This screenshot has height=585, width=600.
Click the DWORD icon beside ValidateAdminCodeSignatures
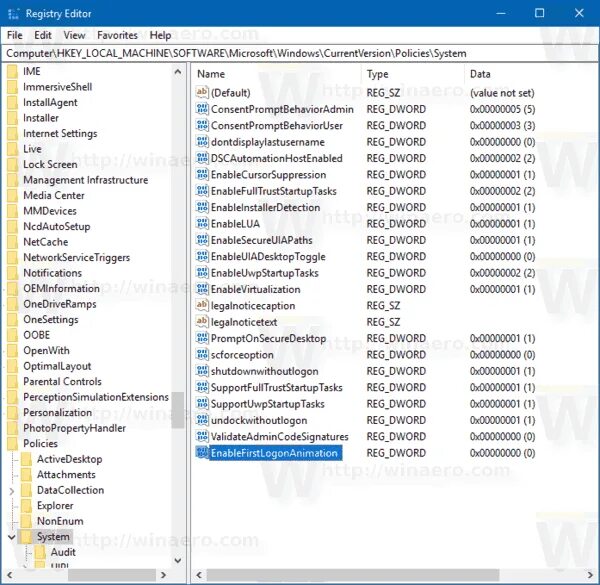(202, 437)
